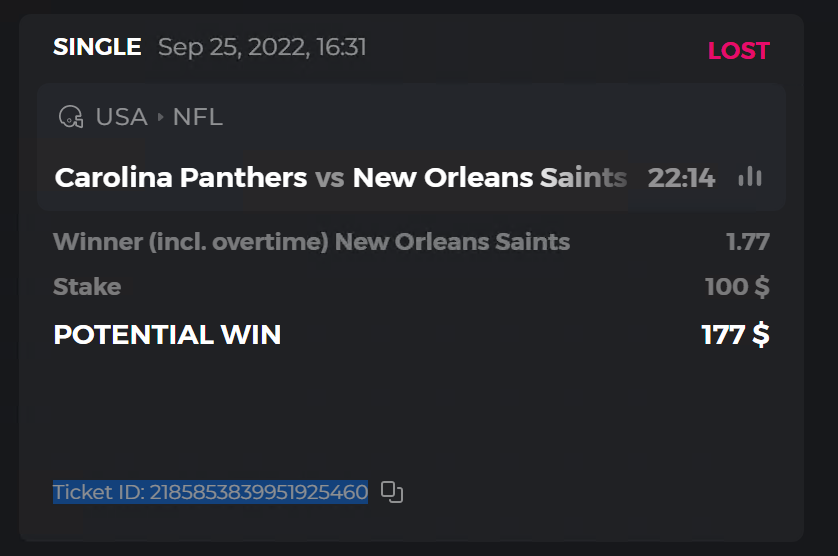Select the highlighted Ticket ID text
Image resolution: width=838 pixels, height=556 pixels.
210,492
